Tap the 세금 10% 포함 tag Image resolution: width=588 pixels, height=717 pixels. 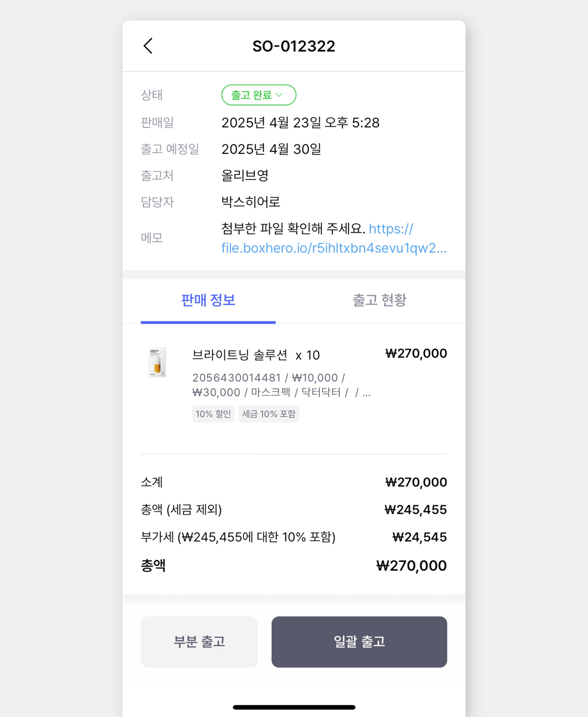[269, 414]
